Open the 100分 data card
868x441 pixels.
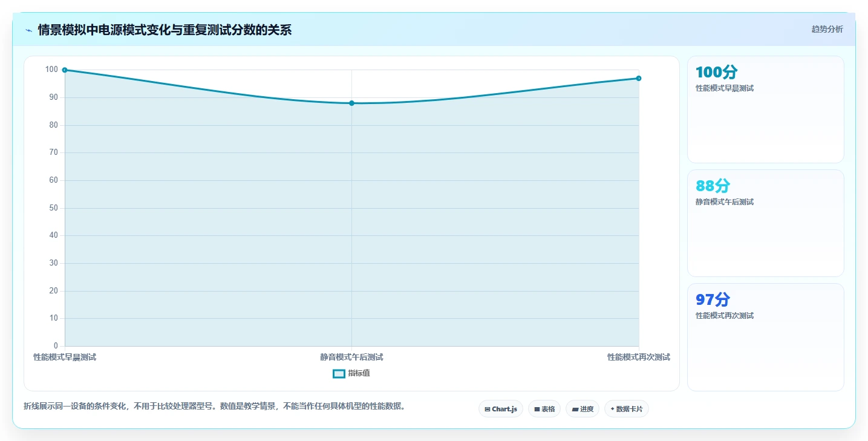click(765, 109)
